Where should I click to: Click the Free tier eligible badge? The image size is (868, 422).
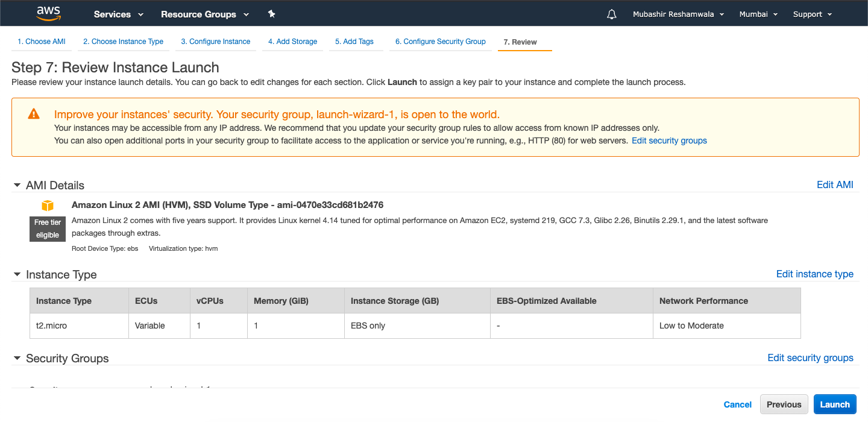(48, 228)
